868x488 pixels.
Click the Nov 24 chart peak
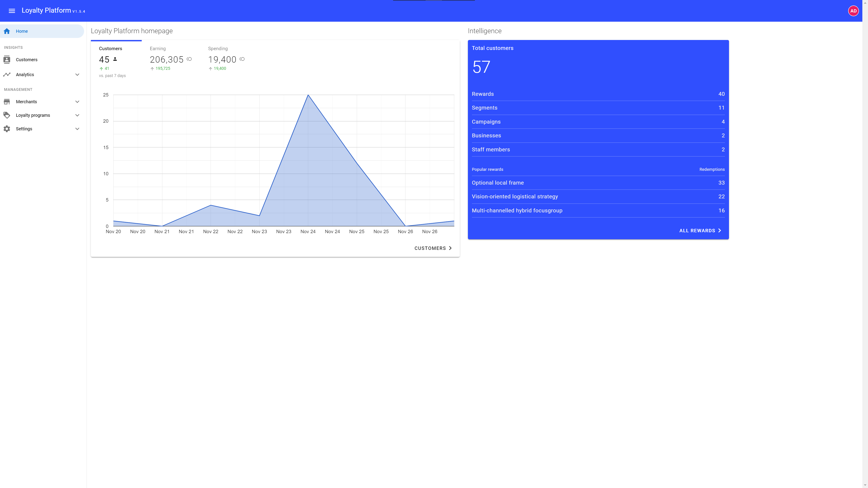pos(308,95)
